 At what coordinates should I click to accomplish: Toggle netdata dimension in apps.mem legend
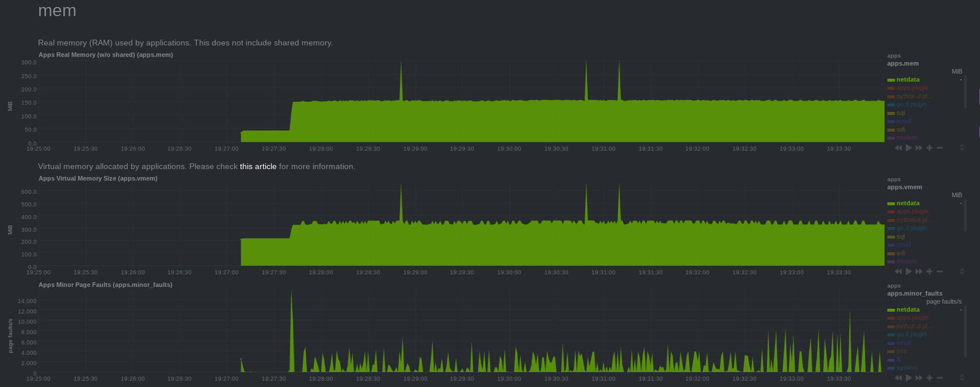pyautogui.click(x=907, y=79)
